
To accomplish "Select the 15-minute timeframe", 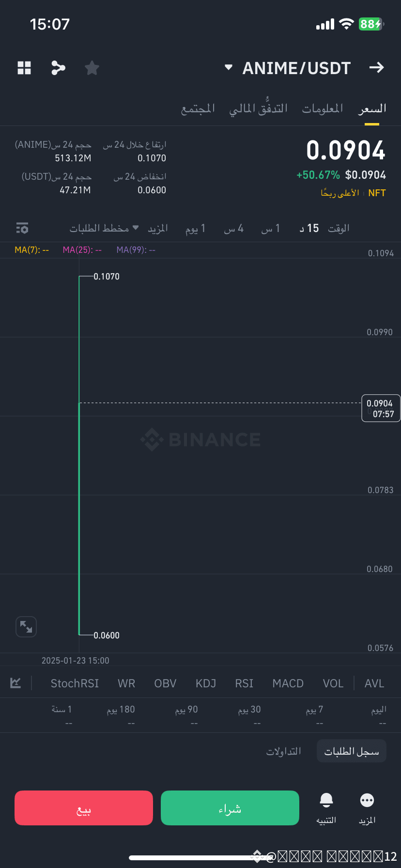I will [x=308, y=228].
